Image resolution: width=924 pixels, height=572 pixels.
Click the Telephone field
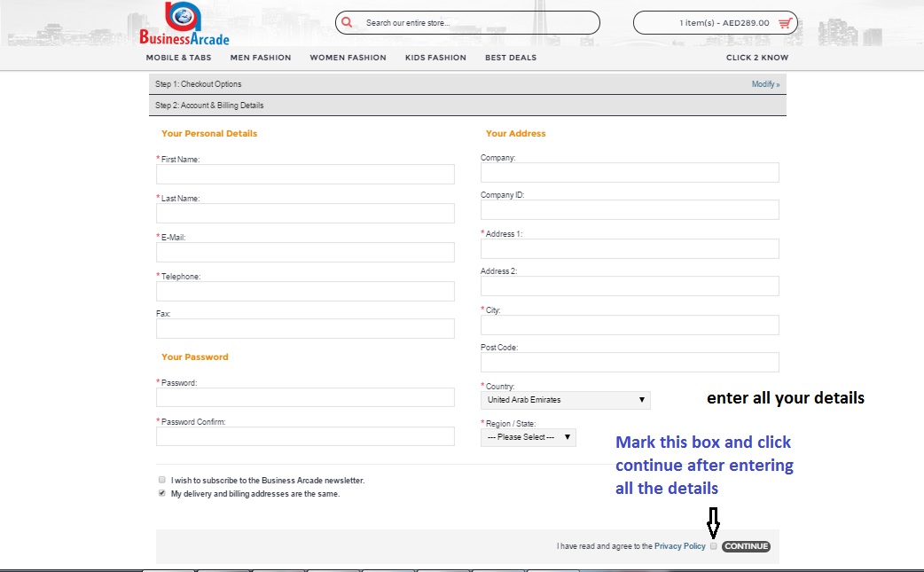pyautogui.click(x=305, y=291)
